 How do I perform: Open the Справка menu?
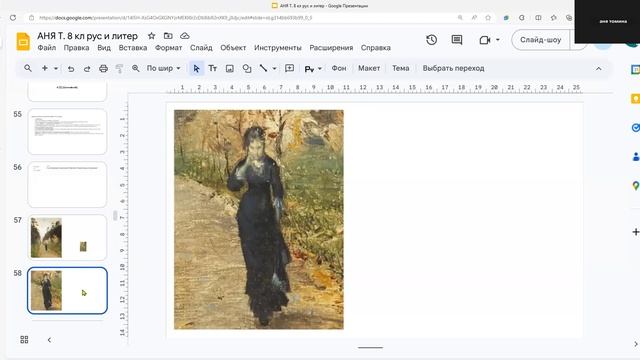click(376, 48)
